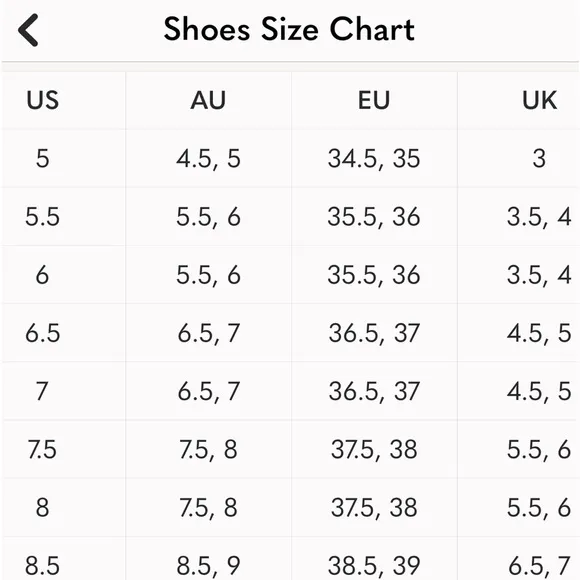Select the US size 5.5 row
580x580 pixels.
pyautogui.click(x=290, y=216)
